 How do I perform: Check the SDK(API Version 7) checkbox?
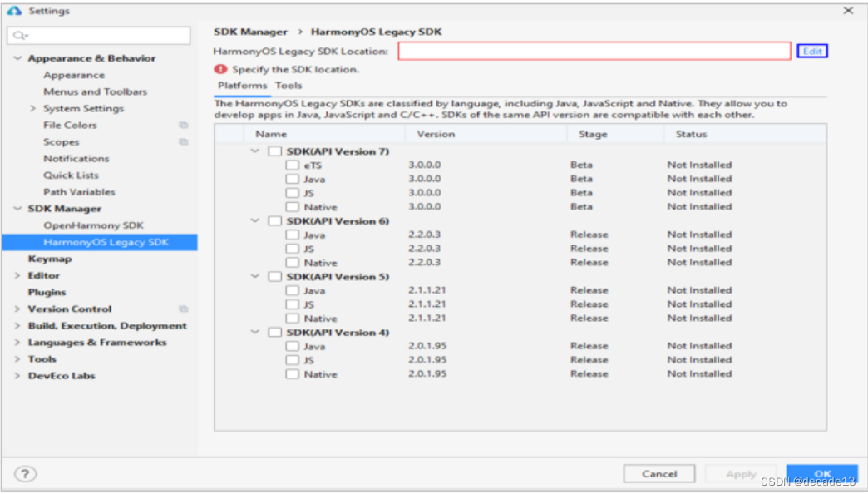275,151
